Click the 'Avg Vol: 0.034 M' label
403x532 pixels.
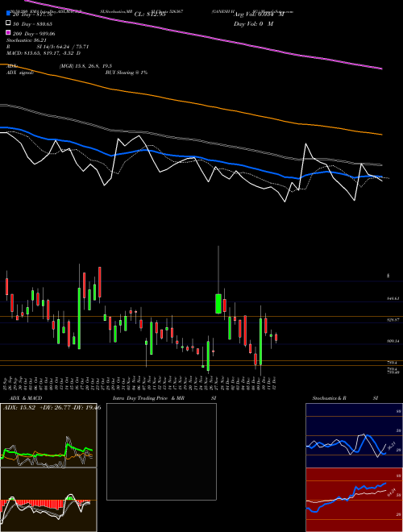[259, 15]
